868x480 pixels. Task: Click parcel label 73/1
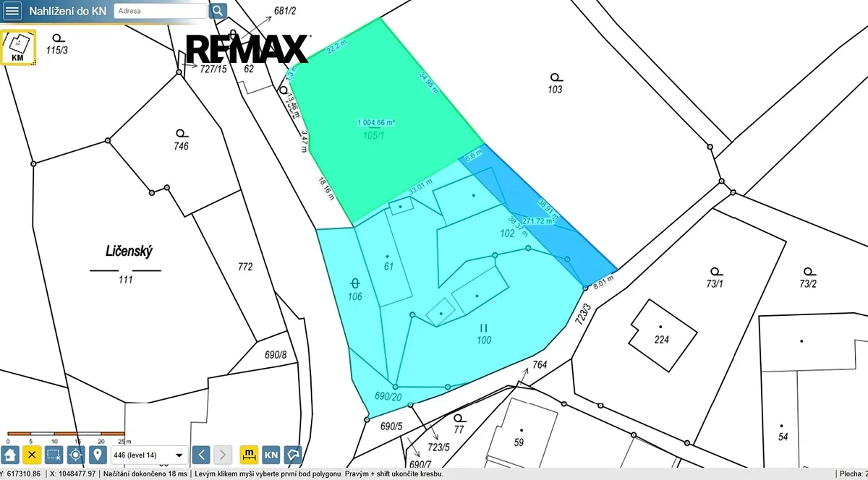tap(715, 284)
